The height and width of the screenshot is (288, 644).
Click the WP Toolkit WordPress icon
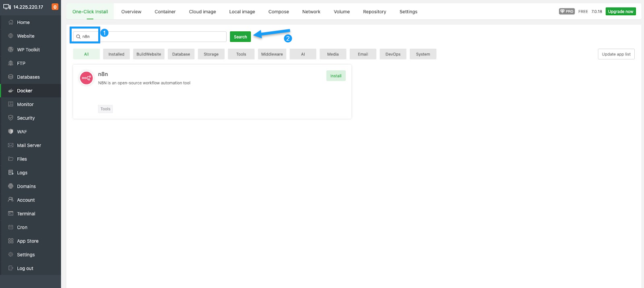[x=11, y=49]
